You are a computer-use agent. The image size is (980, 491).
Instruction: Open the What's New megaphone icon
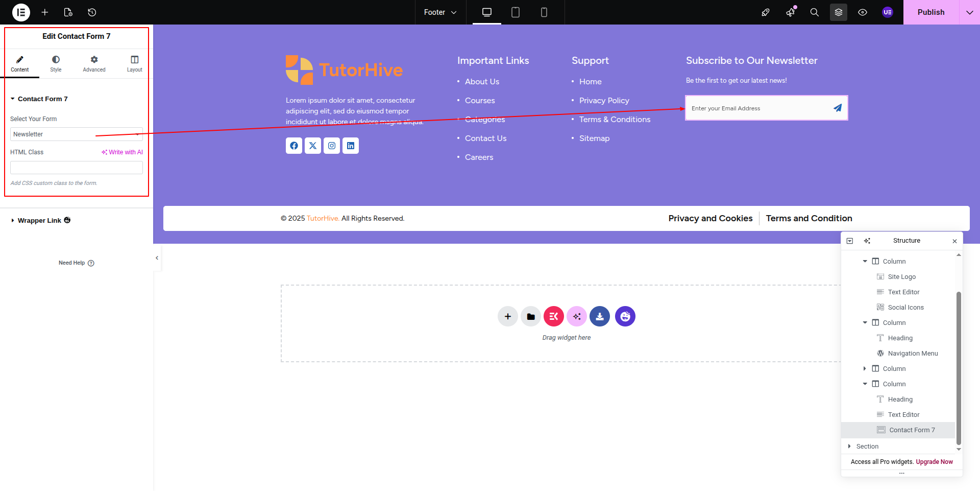pyautogui.click(x=790, y=12)
